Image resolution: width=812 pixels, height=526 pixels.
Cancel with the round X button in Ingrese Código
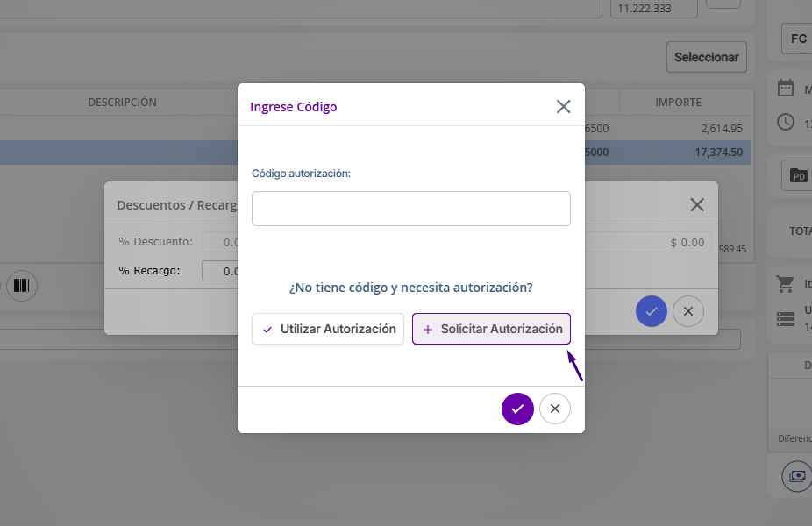[x=555, y=409]
